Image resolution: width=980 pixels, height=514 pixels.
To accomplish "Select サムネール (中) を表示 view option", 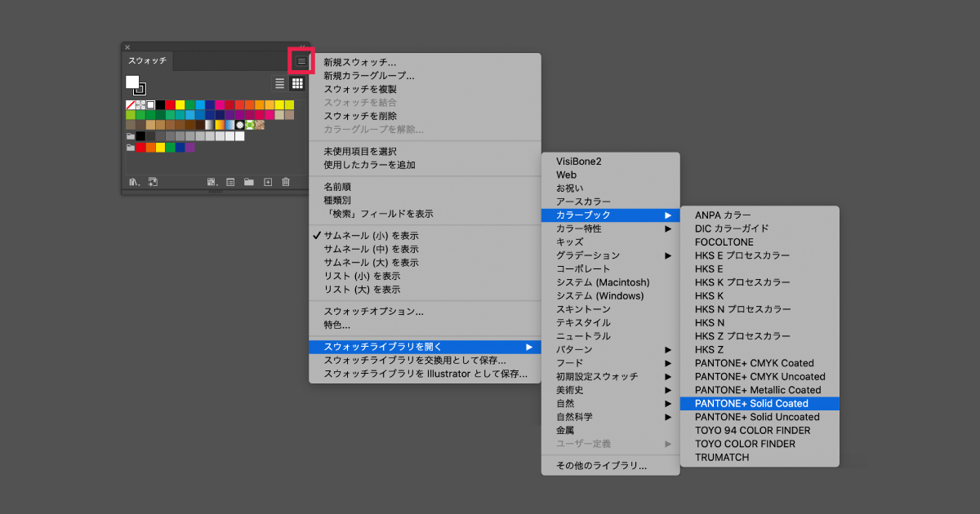I will pos(425,249).
